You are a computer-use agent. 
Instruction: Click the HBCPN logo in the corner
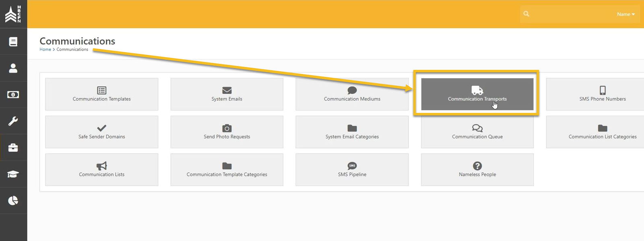point(13,14)
